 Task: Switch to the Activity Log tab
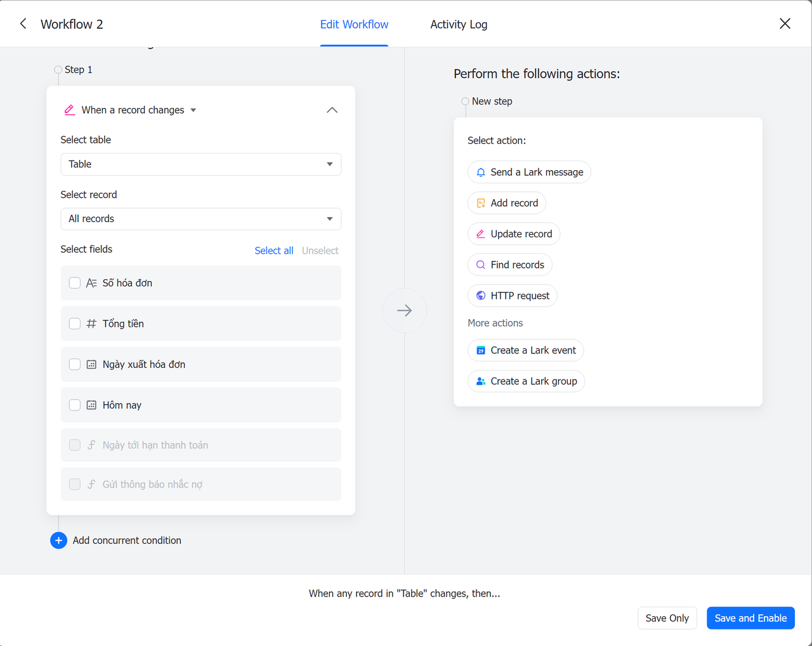click(x=459, y=24)
